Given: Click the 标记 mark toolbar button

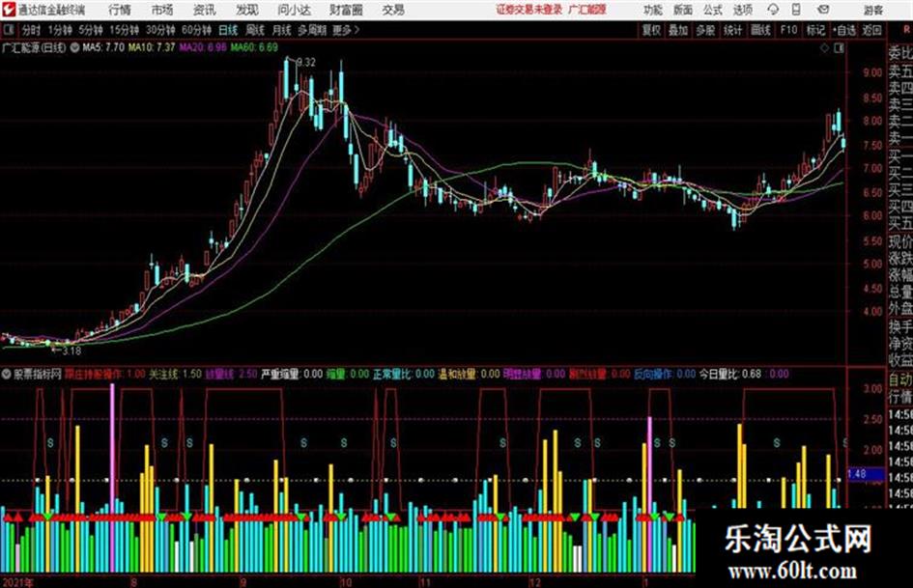Looking at the screenshot, I should pyautogui.click(x=815, y=30).
